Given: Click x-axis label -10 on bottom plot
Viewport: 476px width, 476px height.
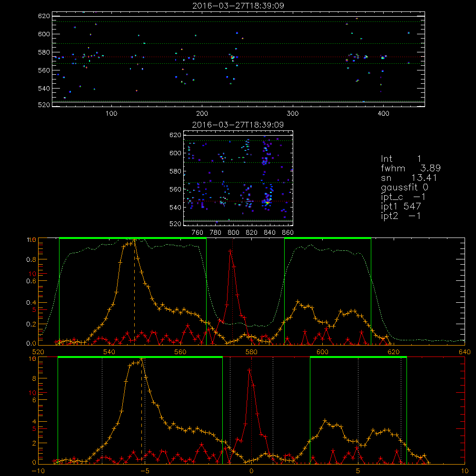Looking at the screenshot, I should pyautogui.click(x=38, y=471).
